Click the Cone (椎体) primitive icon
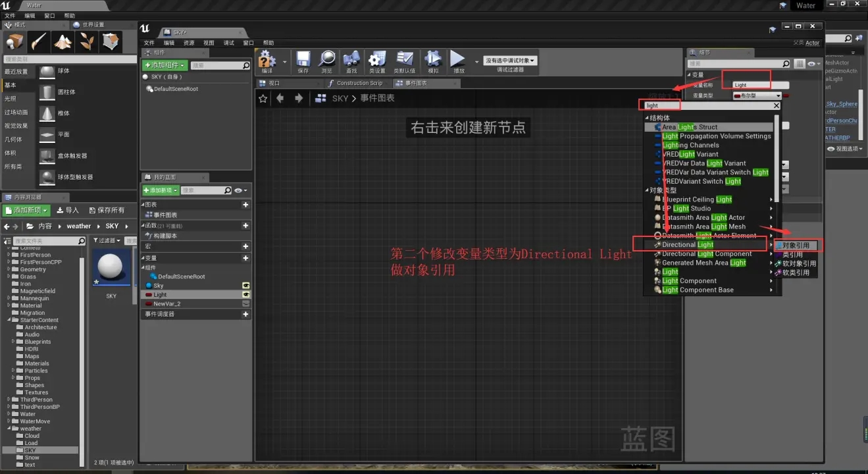The height and width of the screenshot is (474, 868). pos(47,113)
